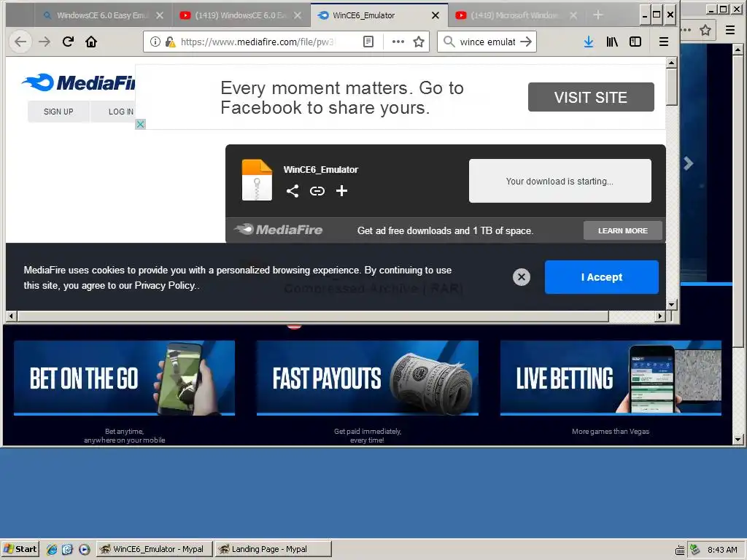Open a new browser tab

[598, 15]
